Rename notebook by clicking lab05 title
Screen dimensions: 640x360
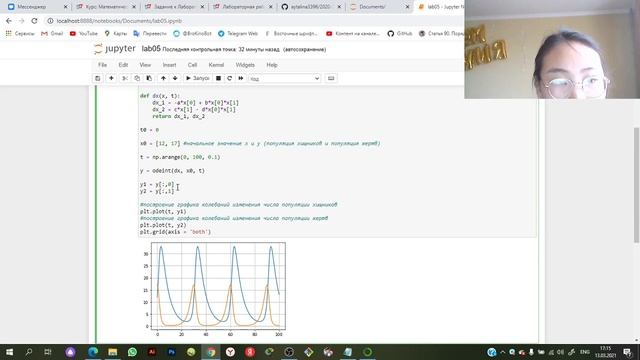(151, 49)
